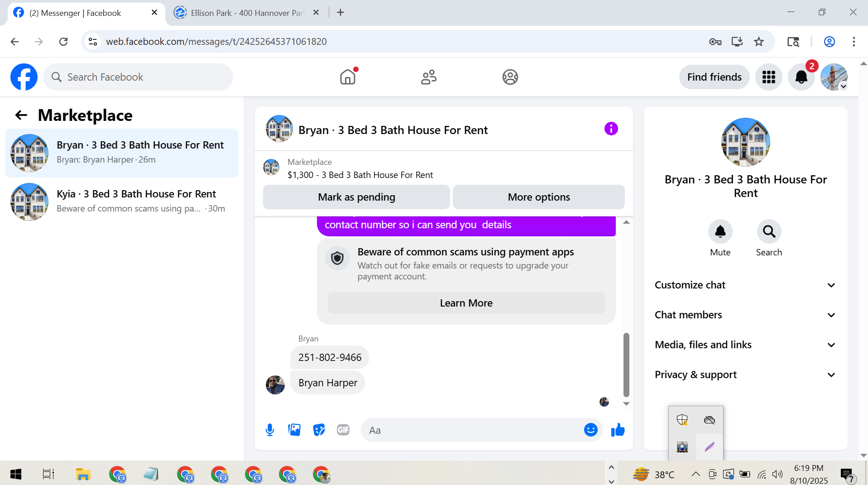Click Find friends button

pos(714,77)
